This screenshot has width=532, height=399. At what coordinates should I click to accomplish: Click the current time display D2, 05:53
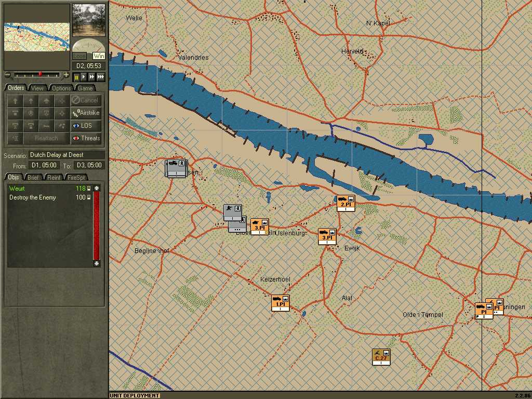[x=88, y=66]
